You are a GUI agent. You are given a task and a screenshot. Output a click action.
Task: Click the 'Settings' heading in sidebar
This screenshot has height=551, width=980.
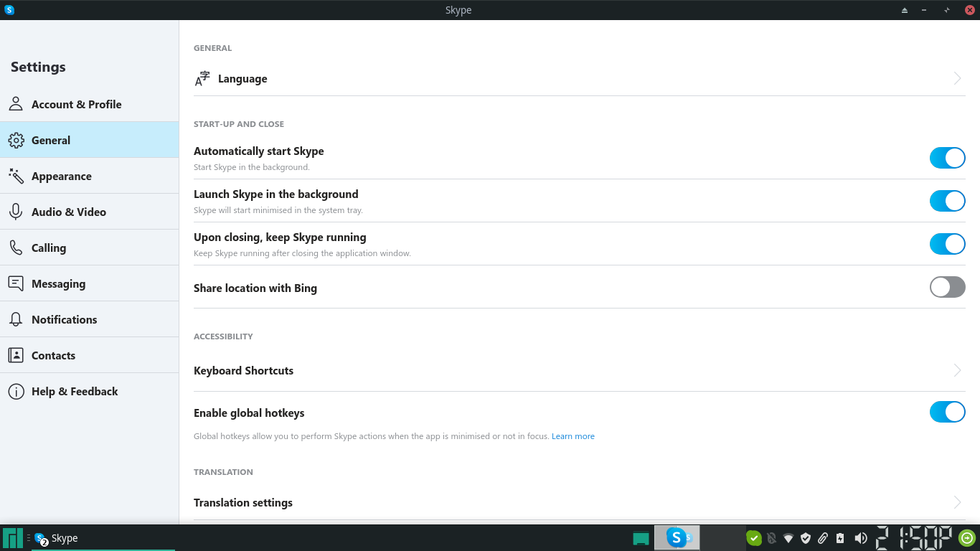point(38,67)
